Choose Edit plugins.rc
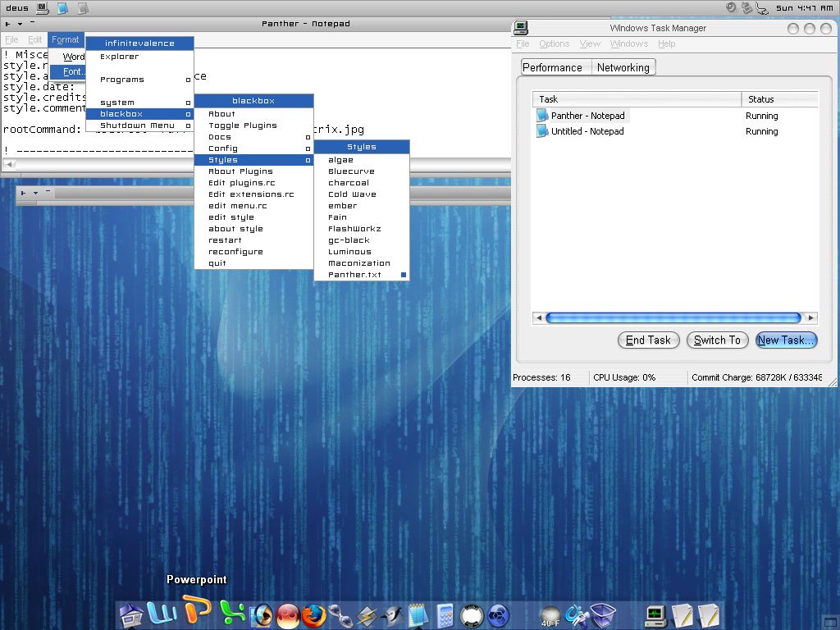This screenshot has width=840, height=630. (x=254, y=183)
